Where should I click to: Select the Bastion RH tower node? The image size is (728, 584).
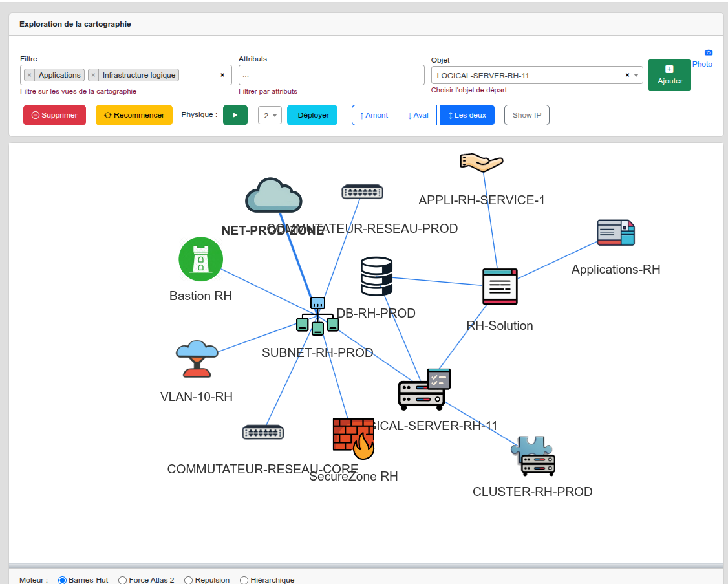[200, 259]
